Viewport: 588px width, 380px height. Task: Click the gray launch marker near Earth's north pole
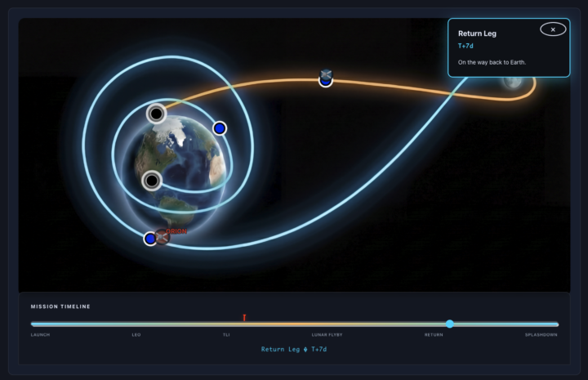point(156,114)
